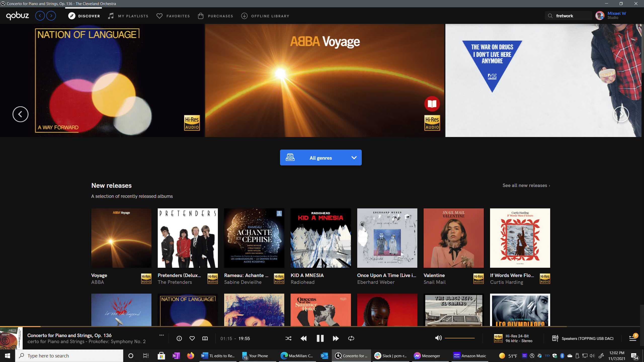Switch to Amazon Music in the taskbar
Viewport: 644px width, 362px height.
pyautogui.click(x=470, y=356)
